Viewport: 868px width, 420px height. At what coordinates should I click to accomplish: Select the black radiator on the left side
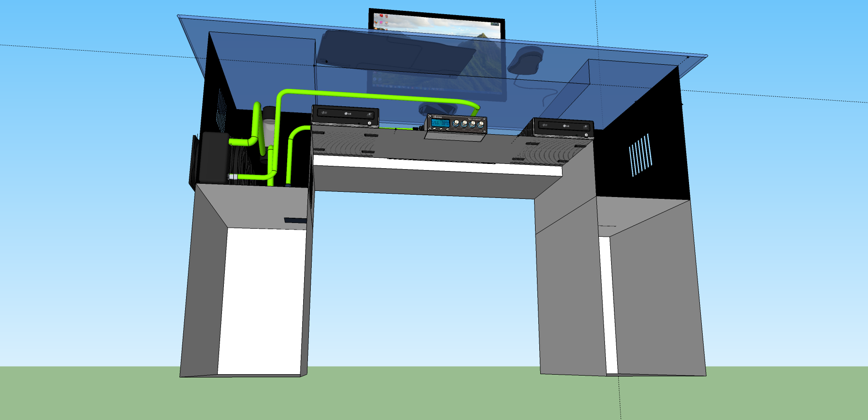(213, 158)
